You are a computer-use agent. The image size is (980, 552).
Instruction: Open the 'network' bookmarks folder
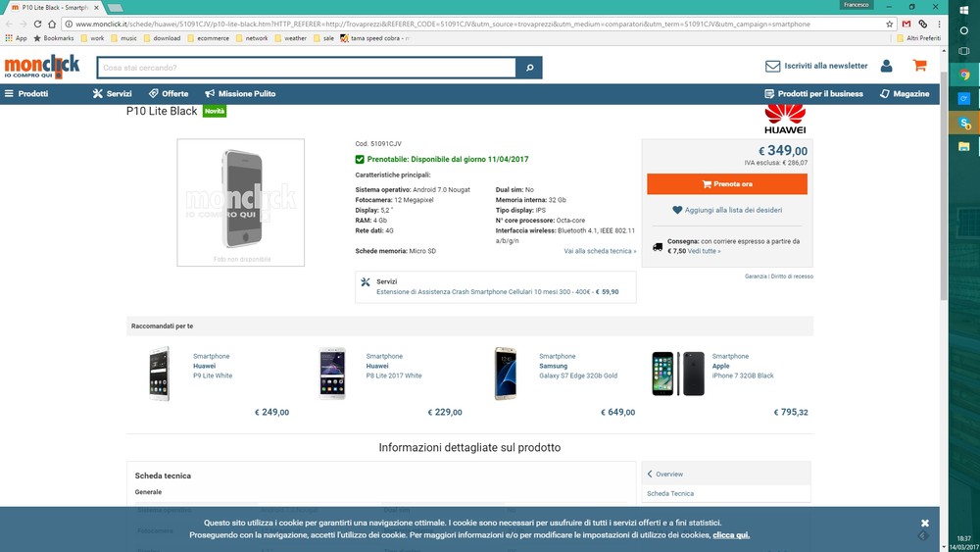point(251,38)
